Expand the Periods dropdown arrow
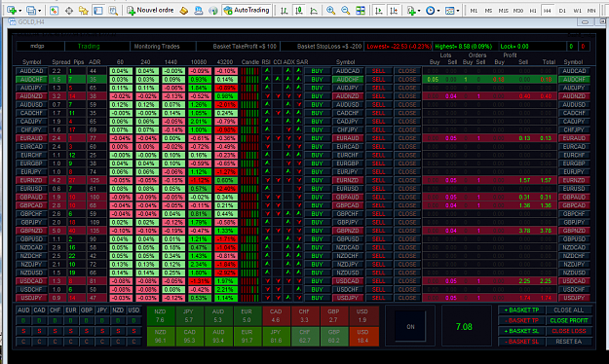The image size is (609, 364). pyautogui.click(x=438, y=11)
